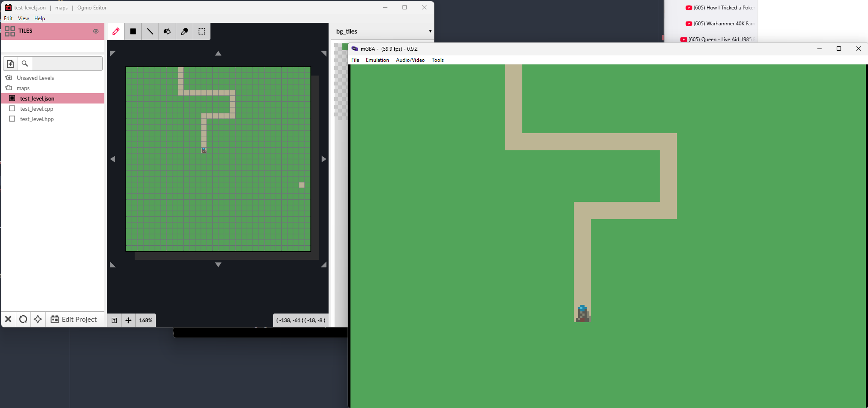Click the 168% zoom level control
Viewport: 868px width, 408px height.
click(x=146, y=320)
